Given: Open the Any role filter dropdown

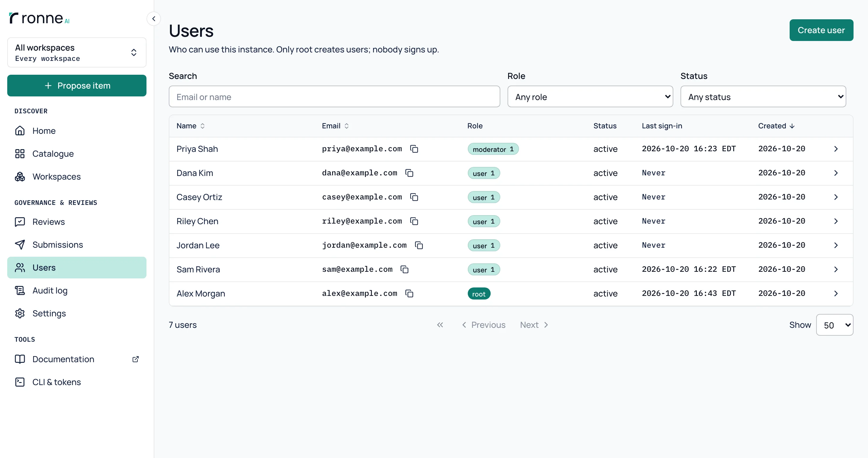Looking at the screenshot, I should click(x=590, y=97).
